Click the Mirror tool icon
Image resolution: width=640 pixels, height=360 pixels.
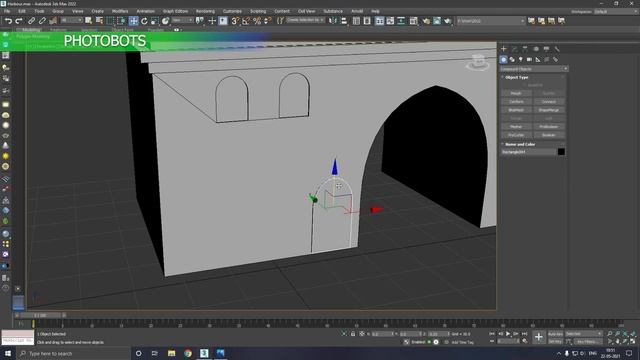(333, 21)
